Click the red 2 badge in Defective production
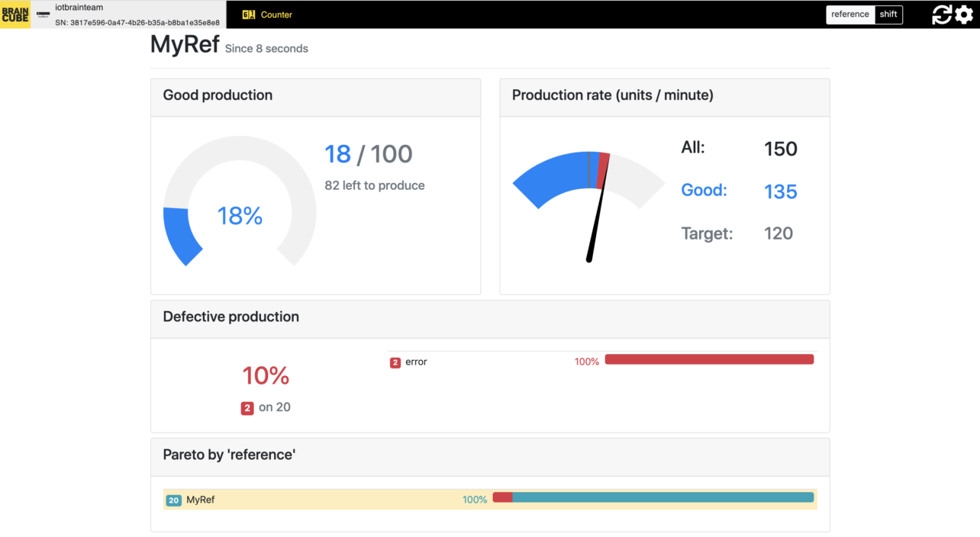 tap(247, 407)
